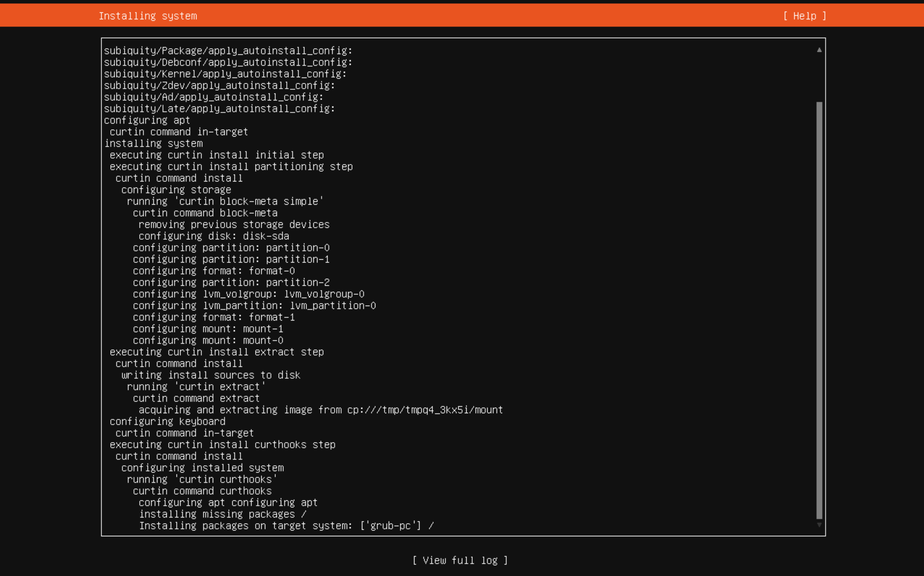Image resolution: width=924 pixels, height=576 pixels.
Task: Select the 'configuring apt' log line
Action: point(147,121)
